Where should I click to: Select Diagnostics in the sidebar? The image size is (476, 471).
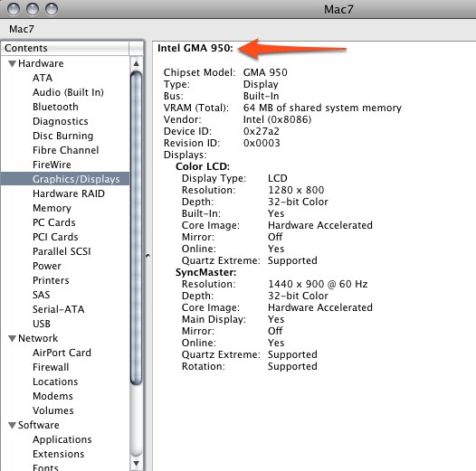61,121
